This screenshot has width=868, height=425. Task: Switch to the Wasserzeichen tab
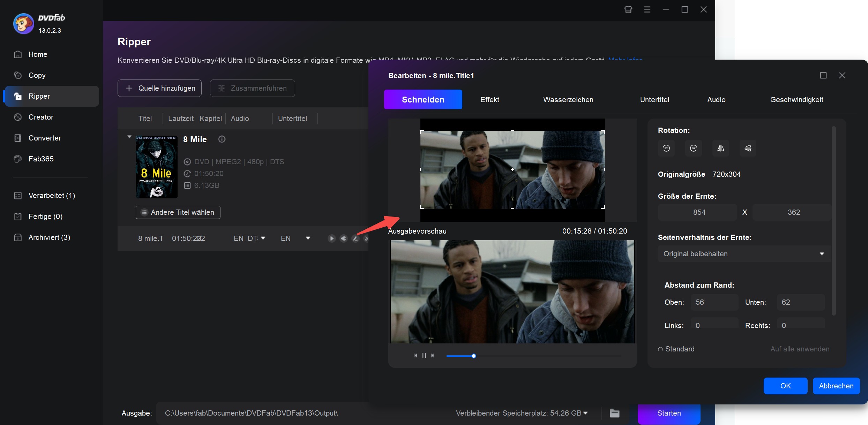coord(568,100)
